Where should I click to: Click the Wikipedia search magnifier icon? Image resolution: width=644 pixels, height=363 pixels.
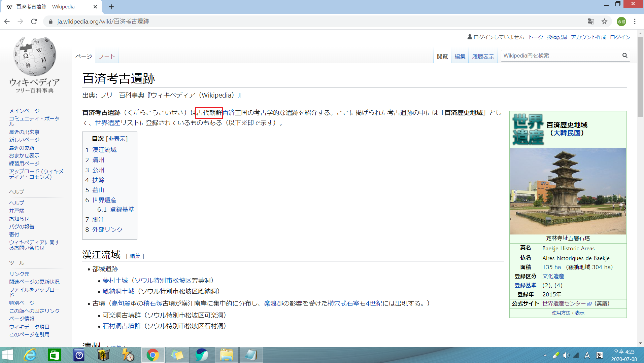pyautogui.click(x=625, y=56)
